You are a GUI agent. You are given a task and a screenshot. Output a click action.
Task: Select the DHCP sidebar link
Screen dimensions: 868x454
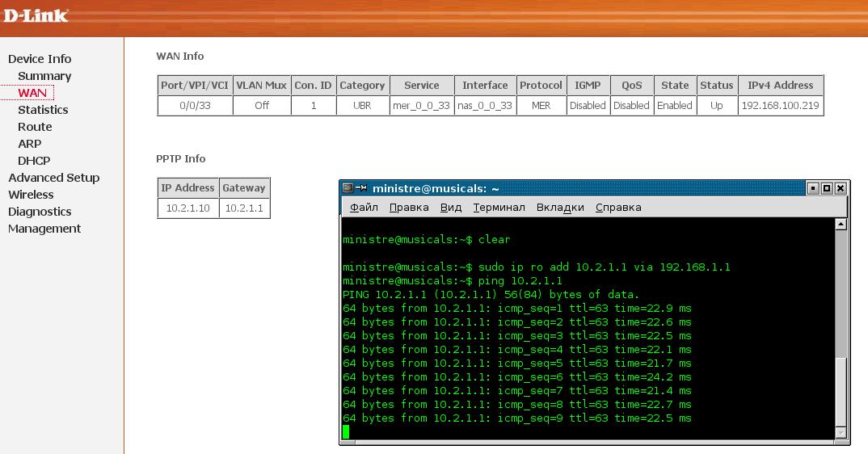click(34, 161)
